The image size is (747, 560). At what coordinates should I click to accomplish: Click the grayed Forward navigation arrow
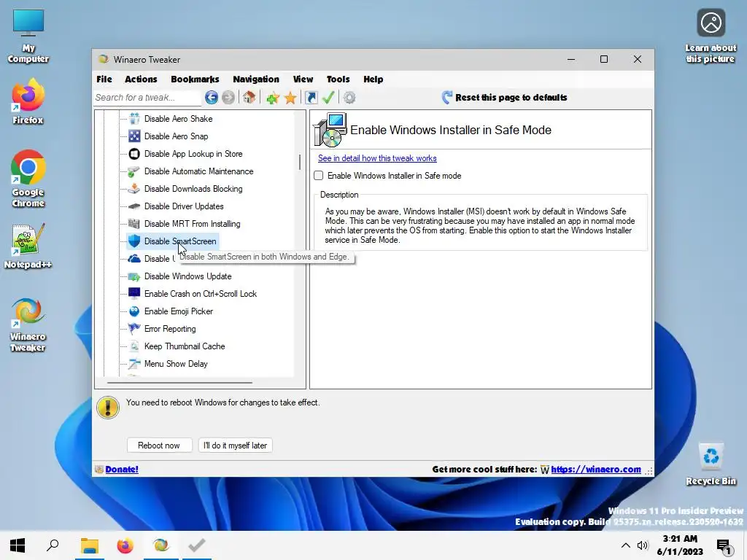pyautogui.click(x=228, y=98)
